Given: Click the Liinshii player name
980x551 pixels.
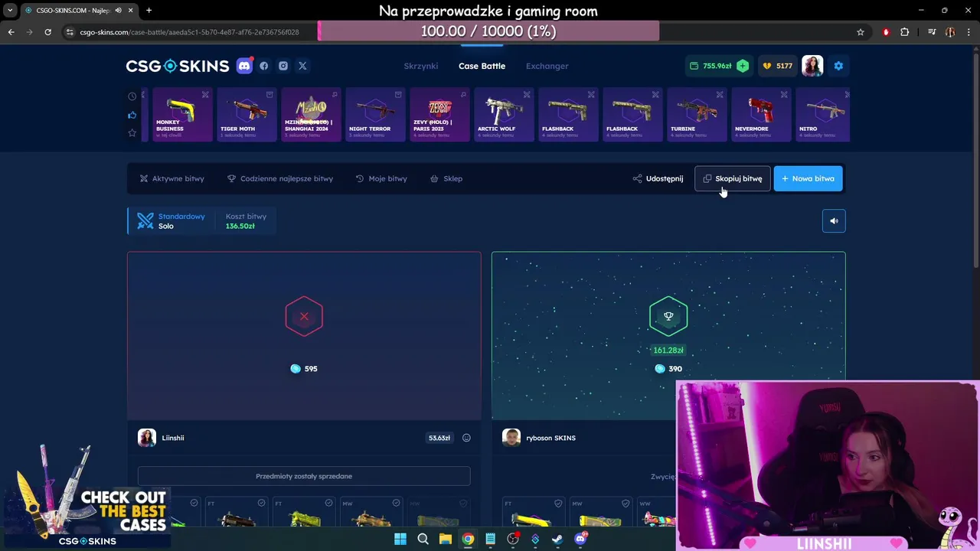Looking at the screenshot, I should [173, 438].
